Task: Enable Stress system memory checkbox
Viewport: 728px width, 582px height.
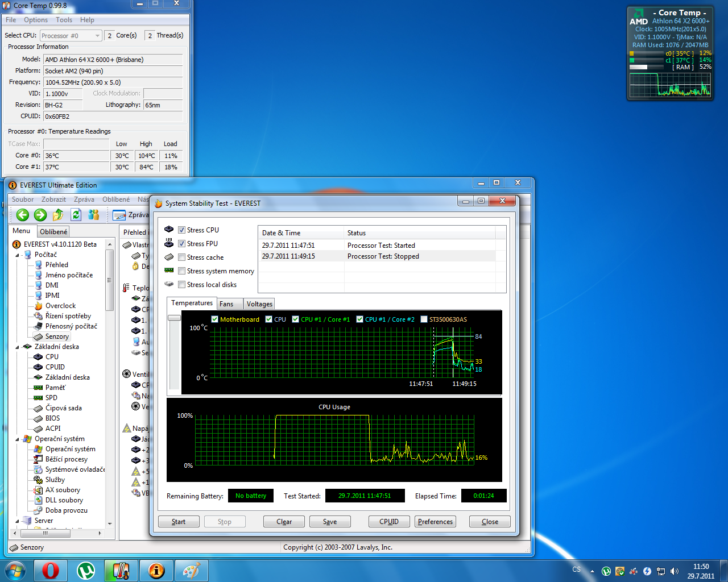Action: [x=181, y=271]
